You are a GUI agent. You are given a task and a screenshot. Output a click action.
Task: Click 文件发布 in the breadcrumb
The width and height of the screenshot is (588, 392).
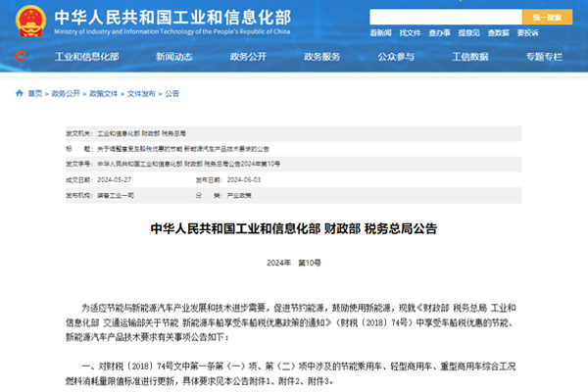[x=140, y=93]
